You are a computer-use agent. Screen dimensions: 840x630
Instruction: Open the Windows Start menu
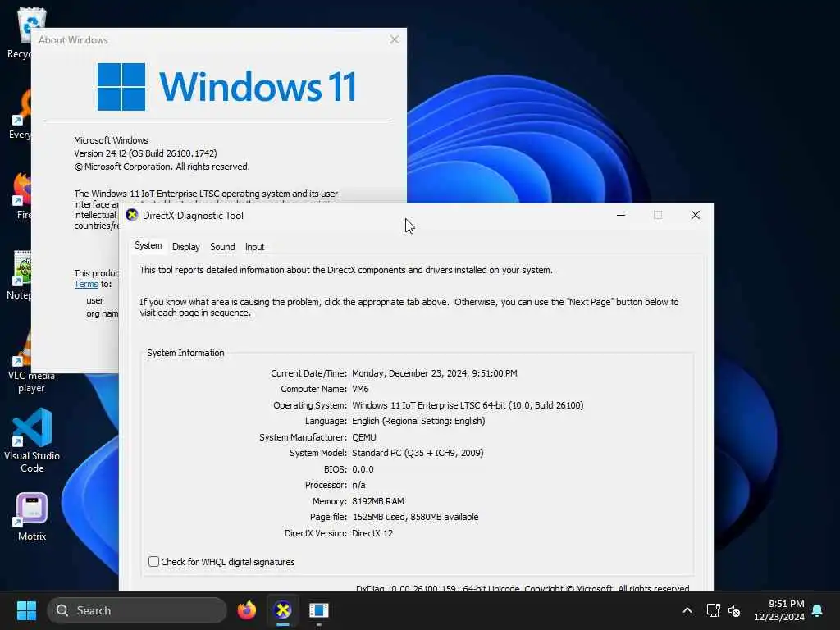point(27,610)
